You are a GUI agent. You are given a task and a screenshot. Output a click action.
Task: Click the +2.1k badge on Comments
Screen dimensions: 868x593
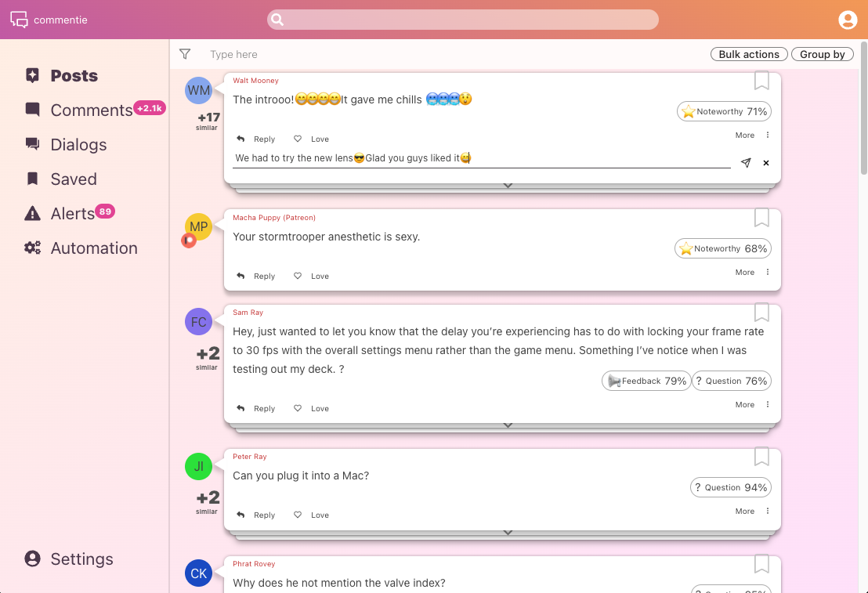point(150,108)
